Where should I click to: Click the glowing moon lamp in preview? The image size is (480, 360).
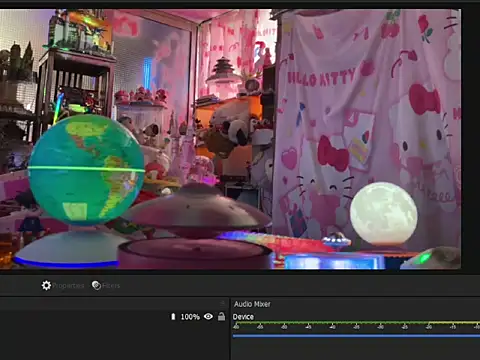point(383,213)
